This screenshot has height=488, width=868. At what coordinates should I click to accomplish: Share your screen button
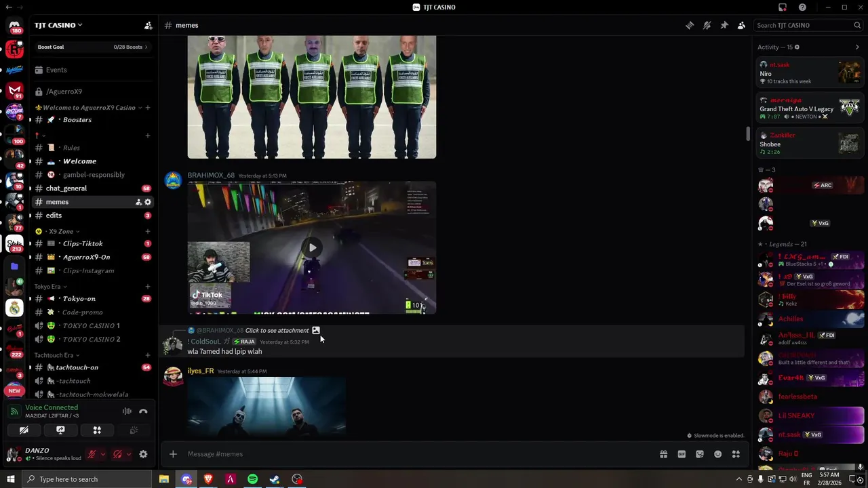tap(60, 430)
